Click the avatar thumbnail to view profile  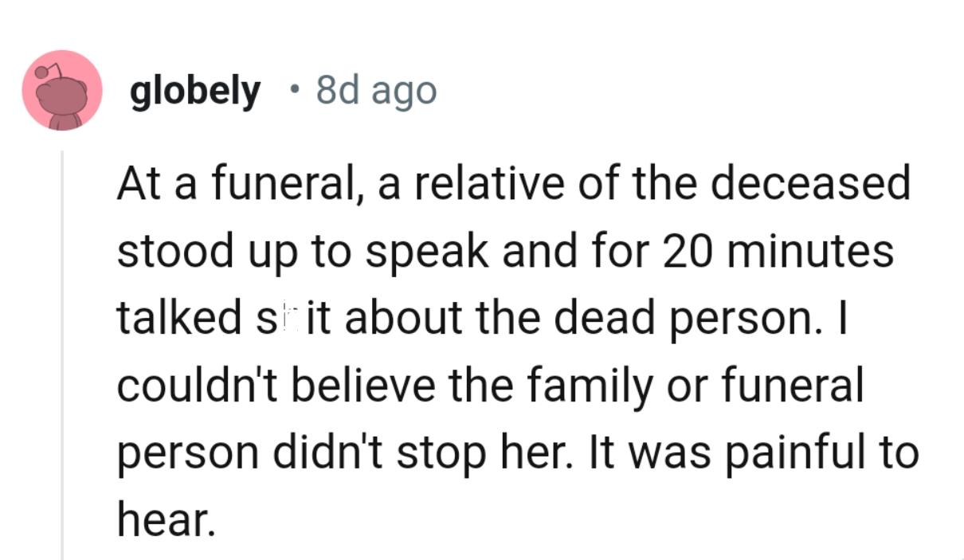tap(62, 89)
